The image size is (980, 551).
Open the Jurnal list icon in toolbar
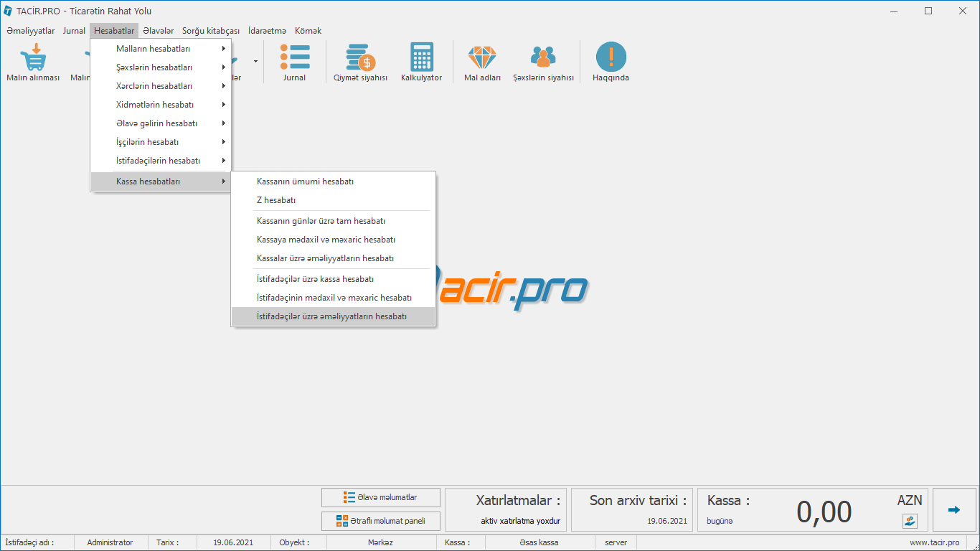294,57
